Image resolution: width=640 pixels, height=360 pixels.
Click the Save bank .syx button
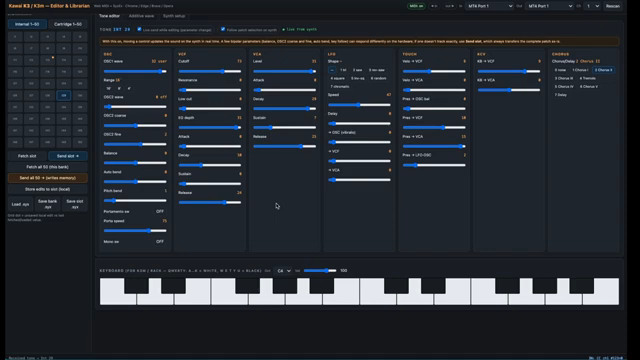click(47, 204)
